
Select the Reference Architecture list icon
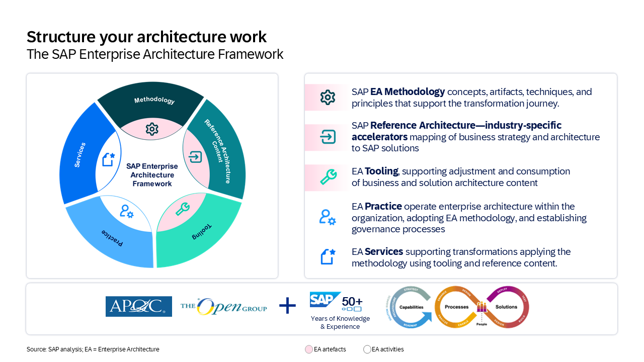click(328, 137)
